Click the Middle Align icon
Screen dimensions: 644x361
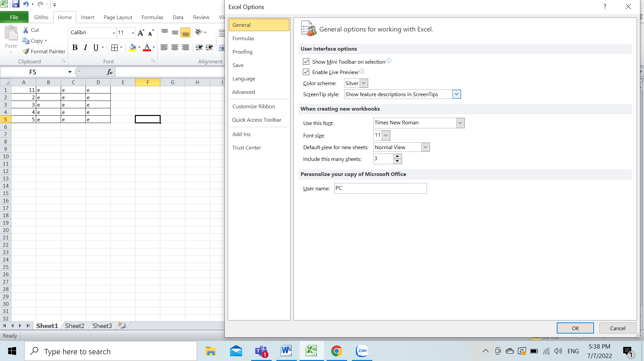click(x=175, y=32)
